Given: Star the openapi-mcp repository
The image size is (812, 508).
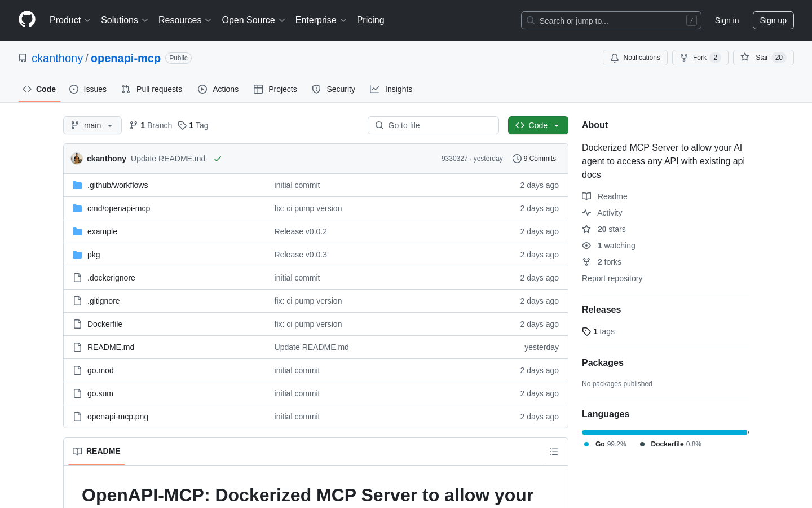Looking at the screenshot, I should (764, 58).
